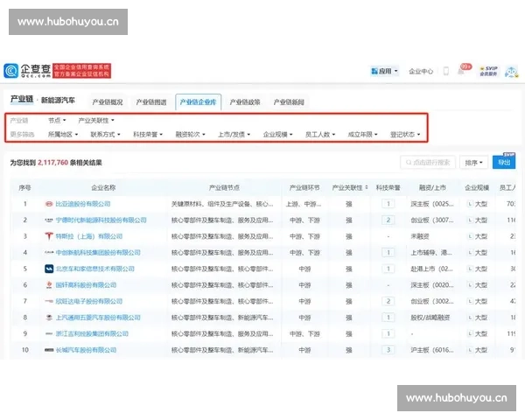Screen dimensions: 525x420
Task: Click the Tesla logo in row 3
Action: 50,236
